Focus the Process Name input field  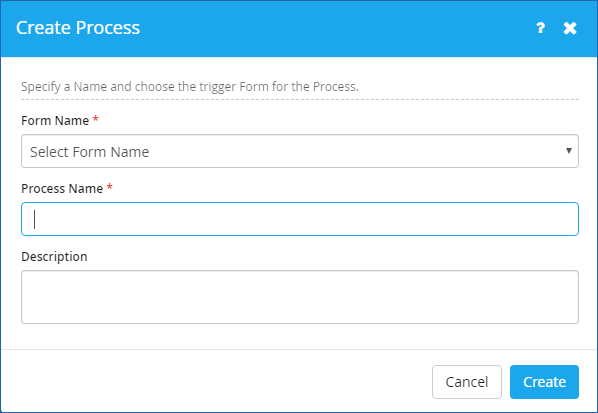[300, 219]
